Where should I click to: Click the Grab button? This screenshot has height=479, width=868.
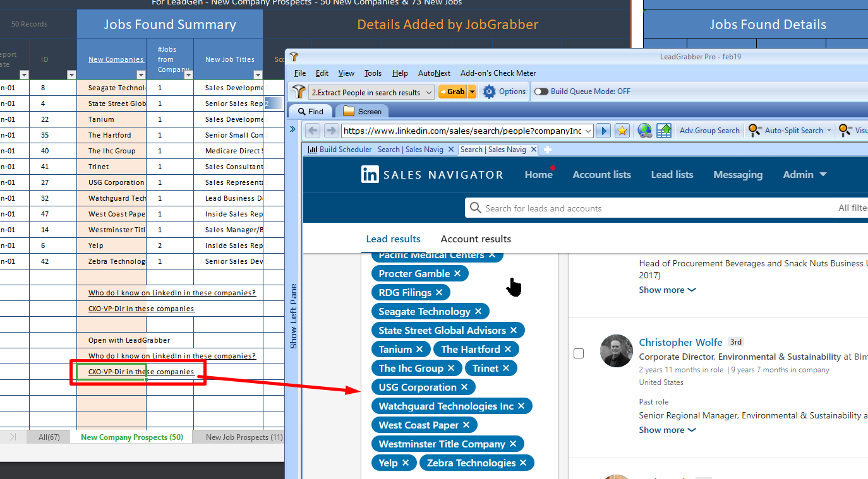pyautogui.click(x=453, y=92)
